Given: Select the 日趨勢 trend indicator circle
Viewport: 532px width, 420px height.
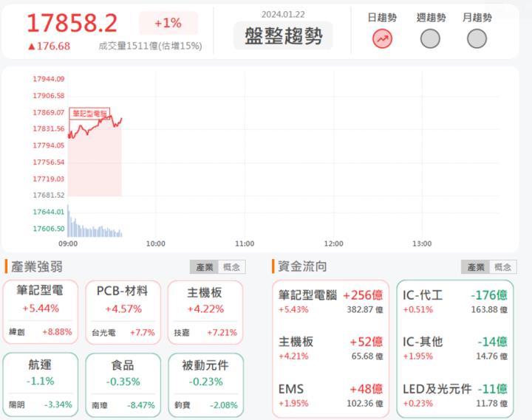Looking at the screenshot, I should [x=382, y=38].
